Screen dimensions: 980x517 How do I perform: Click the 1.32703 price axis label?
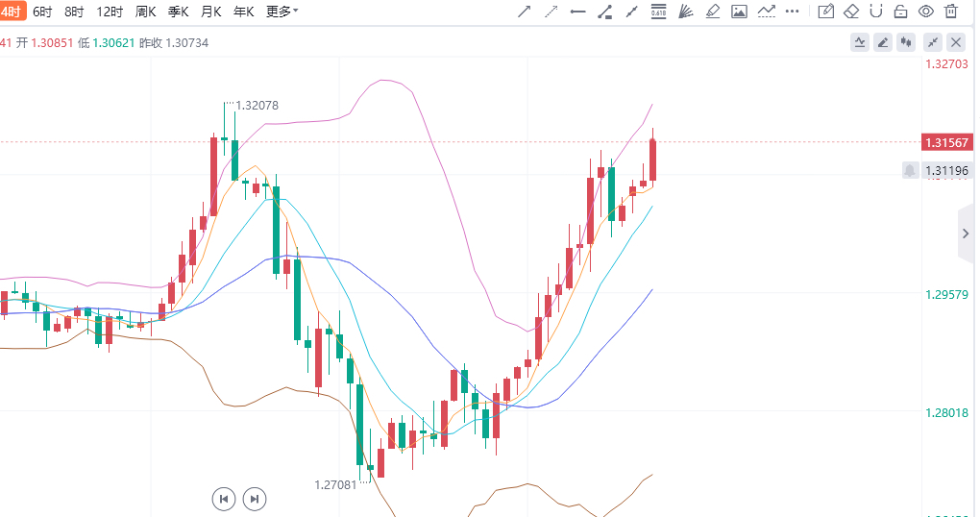click(x=946, y=63)
